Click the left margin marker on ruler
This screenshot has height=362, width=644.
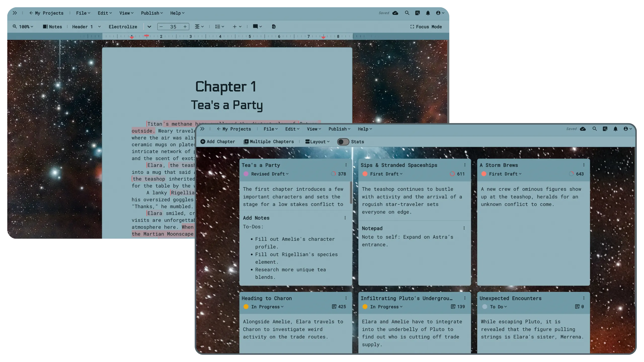[x=132, y=37]
